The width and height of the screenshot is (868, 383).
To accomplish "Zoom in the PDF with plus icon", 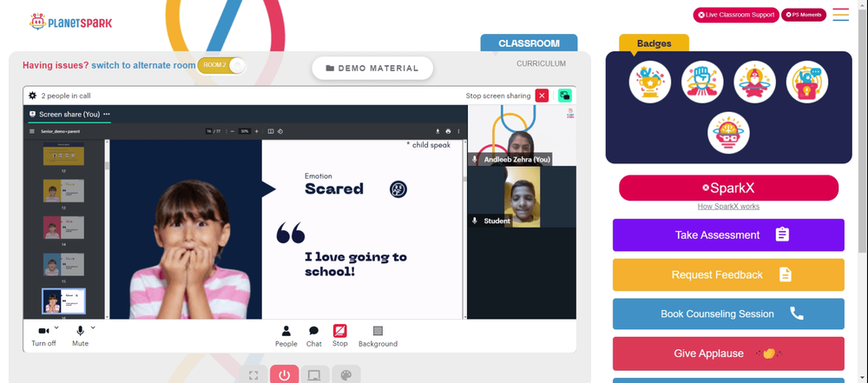I will pyautogui.click(x=256, y=131).
